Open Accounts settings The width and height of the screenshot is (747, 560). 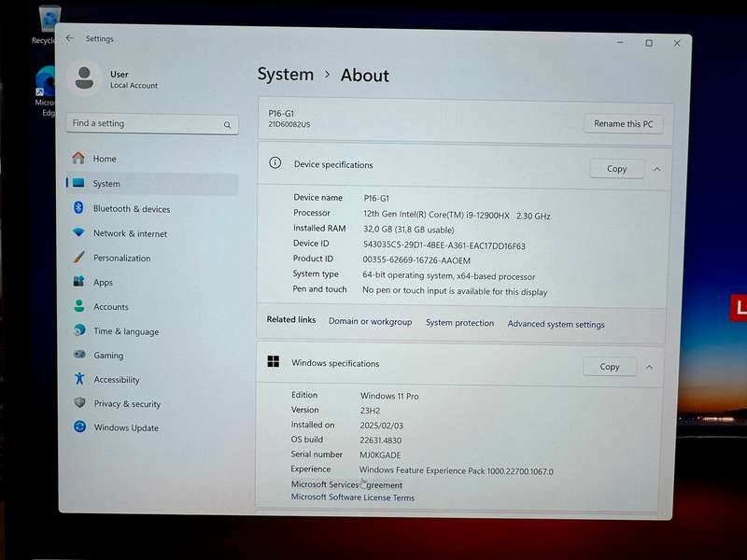point(152,307)
